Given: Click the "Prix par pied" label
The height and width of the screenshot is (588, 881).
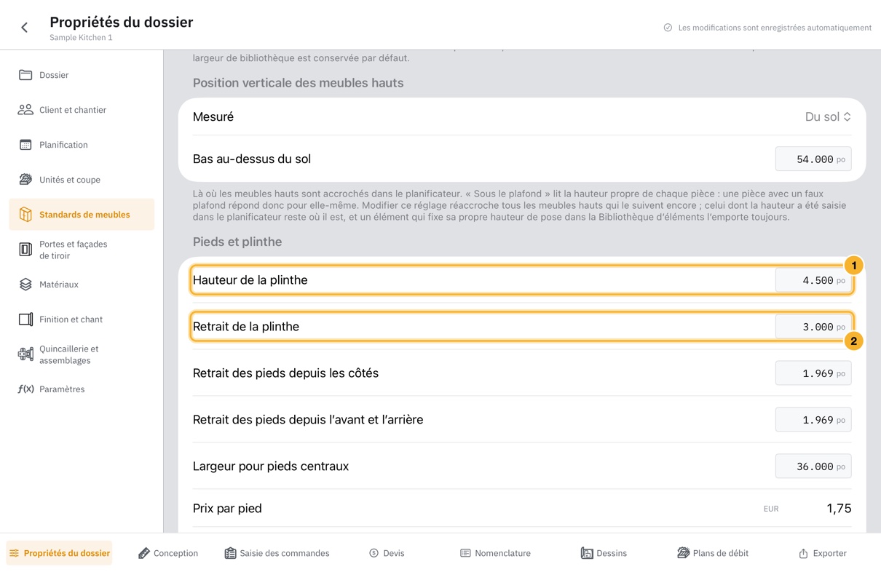Looking at the screenshot, I should [227, 509].
